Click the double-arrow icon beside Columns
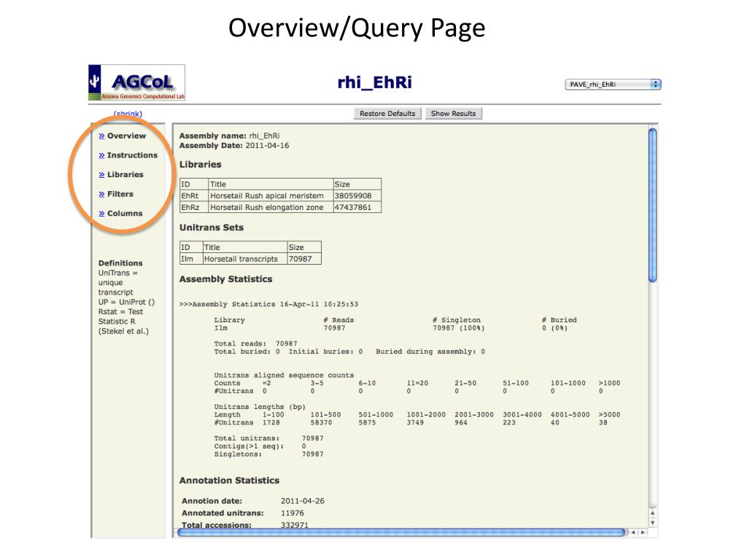The height and width of the screenshot is (560, 747). [x=101, y=214]
